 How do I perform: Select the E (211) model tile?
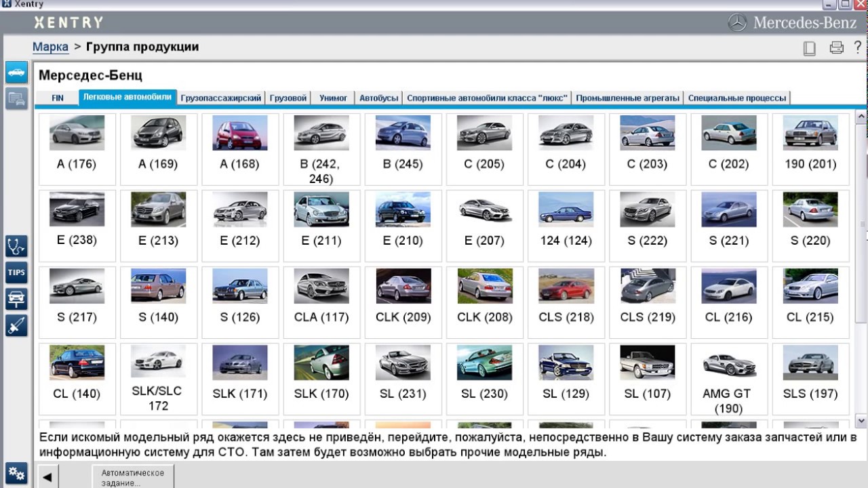322,226
